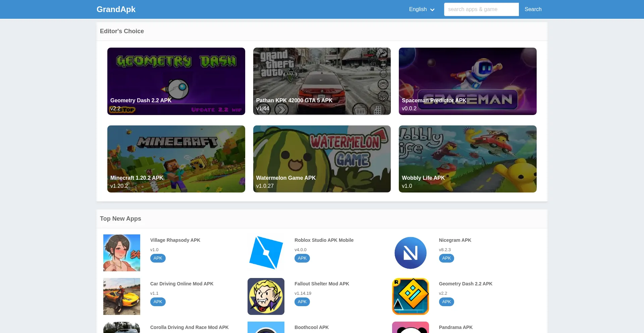
Task: Open Geometry Dash 2.2 APK banner
Action: coord(176,81)
